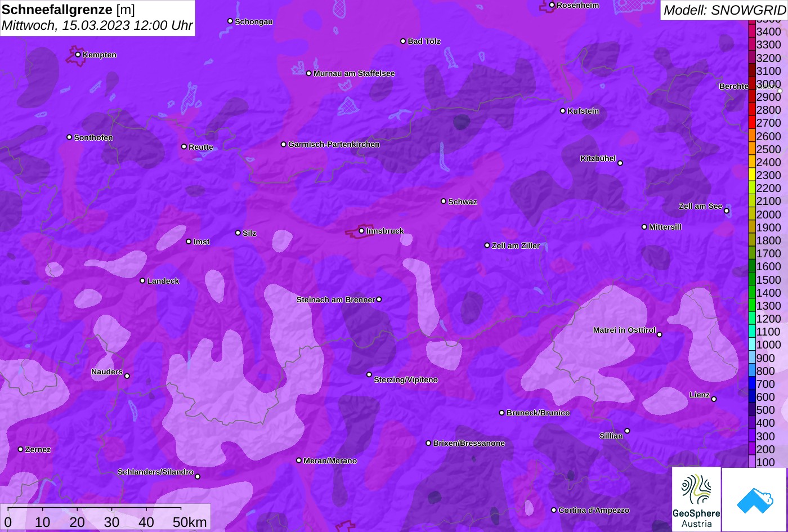This screenshot has width=788, height=532.
Task: Click the Rosenheim marker dot
Action: click(x=552, y=5)
